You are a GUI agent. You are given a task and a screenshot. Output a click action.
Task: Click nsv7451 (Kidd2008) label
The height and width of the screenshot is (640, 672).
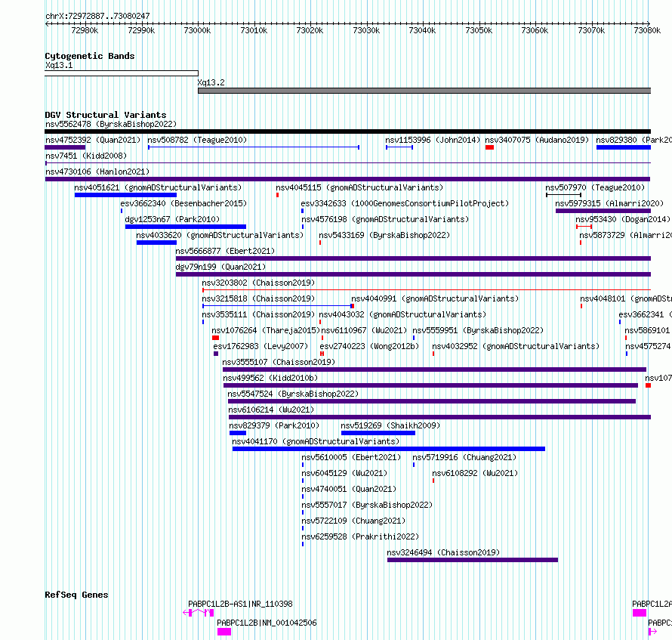86,156
